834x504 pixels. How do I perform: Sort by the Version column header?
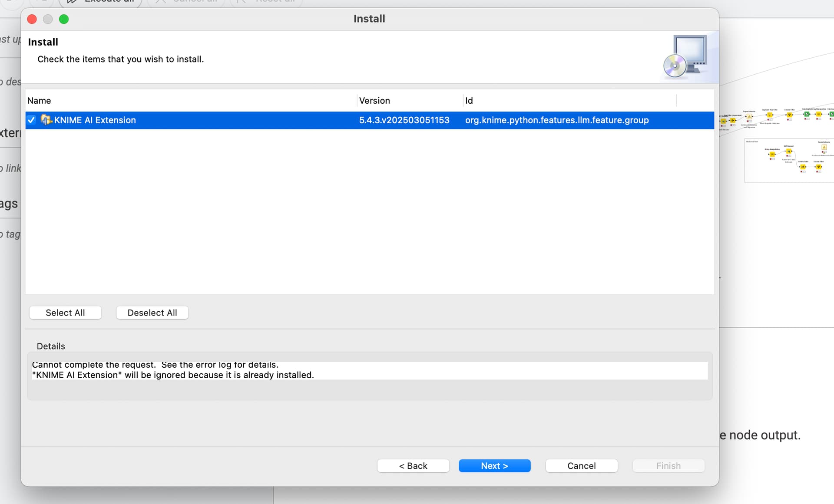(x=410, y=101)
